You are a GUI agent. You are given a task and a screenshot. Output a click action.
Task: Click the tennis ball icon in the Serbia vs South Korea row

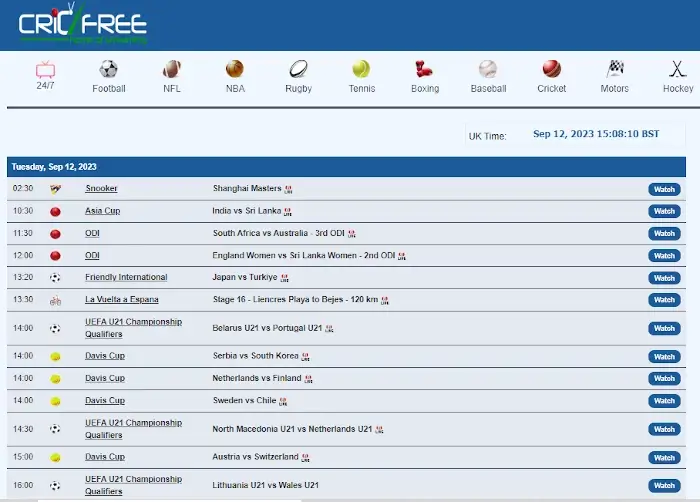coord(55,357)
